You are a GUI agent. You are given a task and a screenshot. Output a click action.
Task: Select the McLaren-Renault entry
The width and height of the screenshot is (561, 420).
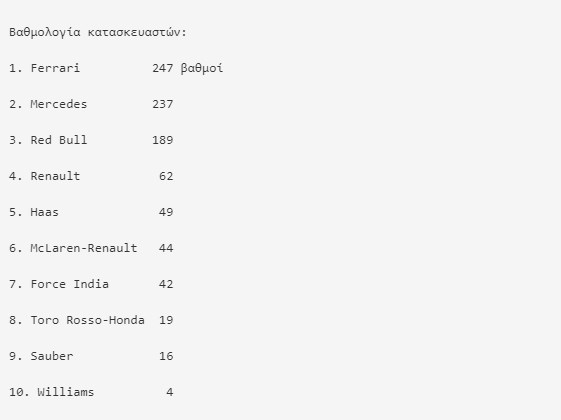pyautogui.click(x=84, y=248)
